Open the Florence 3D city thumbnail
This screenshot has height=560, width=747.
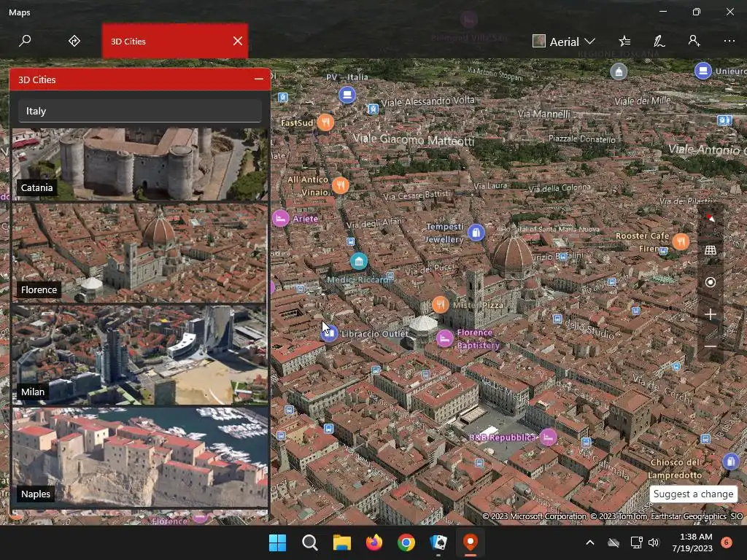tap(139, 253)
